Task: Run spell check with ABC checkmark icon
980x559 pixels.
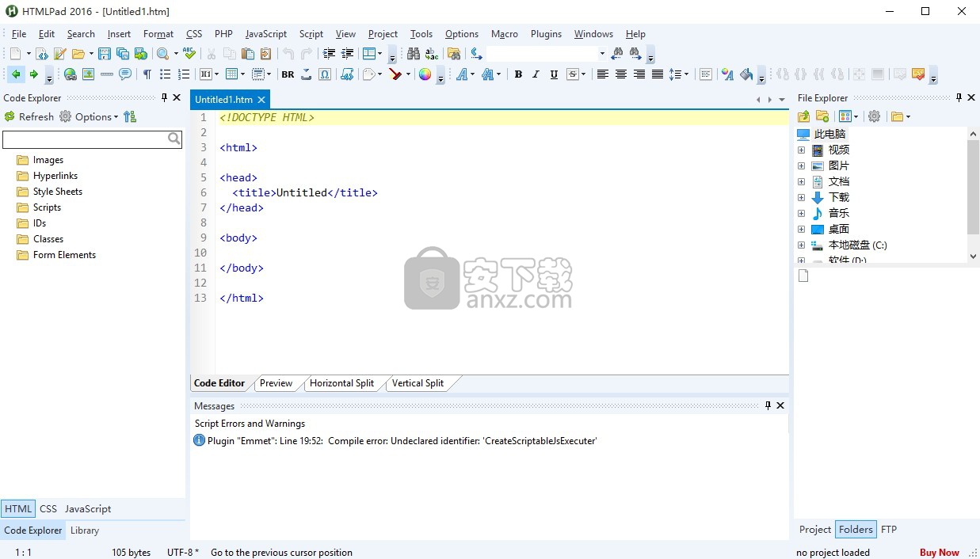Action: pos(189,54)
